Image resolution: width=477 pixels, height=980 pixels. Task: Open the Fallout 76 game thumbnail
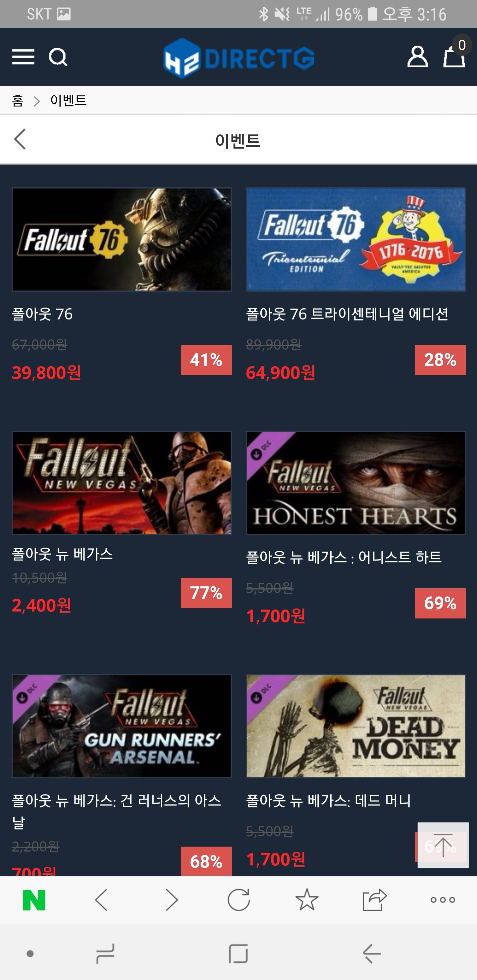122,239
